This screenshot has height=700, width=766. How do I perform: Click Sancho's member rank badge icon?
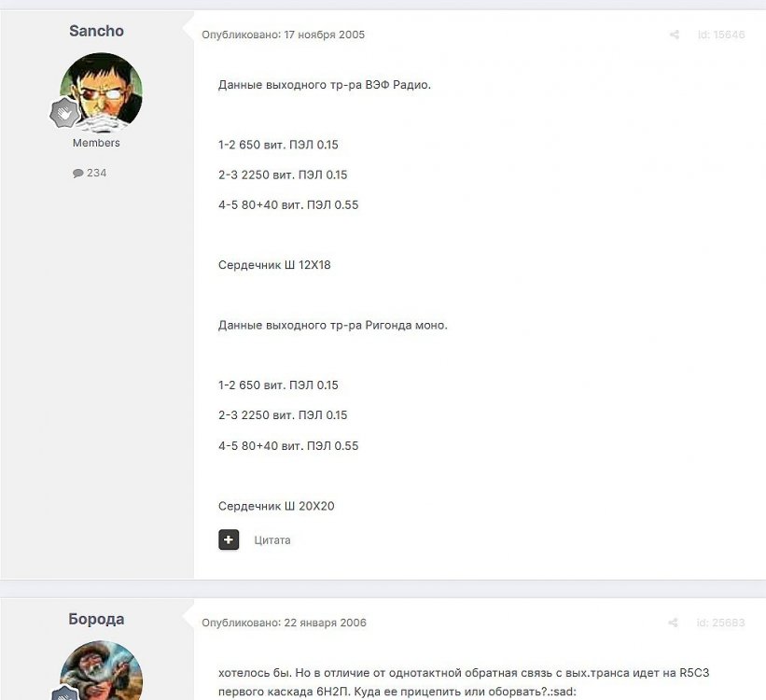(x=64, y=113)
